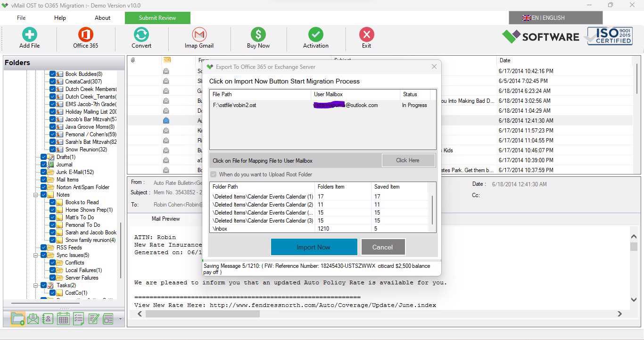Image resolution: width=644 pixels, height=340 pixels.
Task: Select the F:\ostfile\robin2.ost file row
Action: [x=322, y=105]
